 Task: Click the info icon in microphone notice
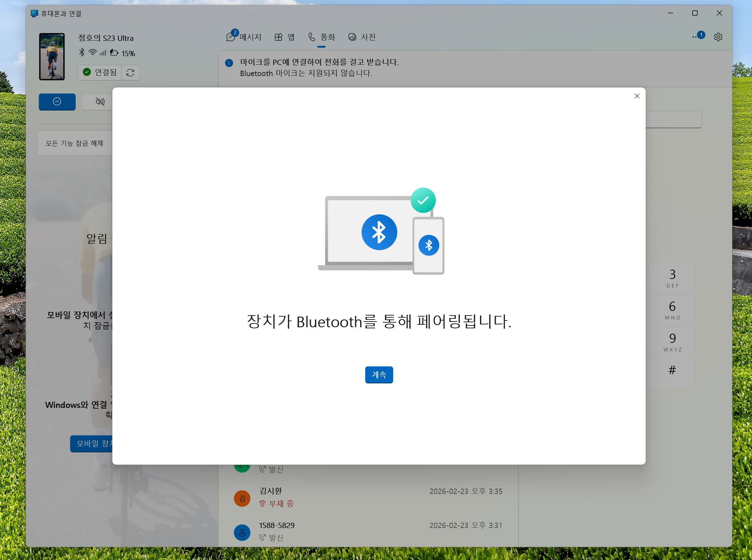coord(229,63)
